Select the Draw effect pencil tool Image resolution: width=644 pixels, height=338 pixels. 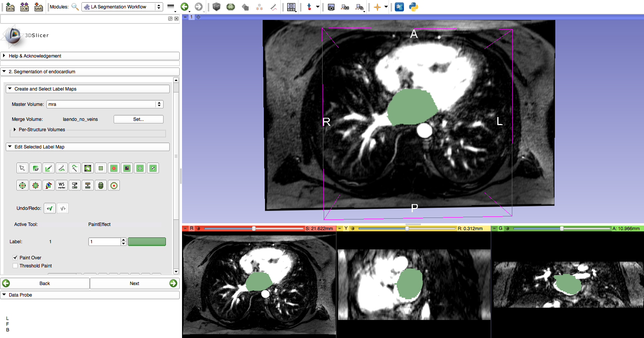61,168
